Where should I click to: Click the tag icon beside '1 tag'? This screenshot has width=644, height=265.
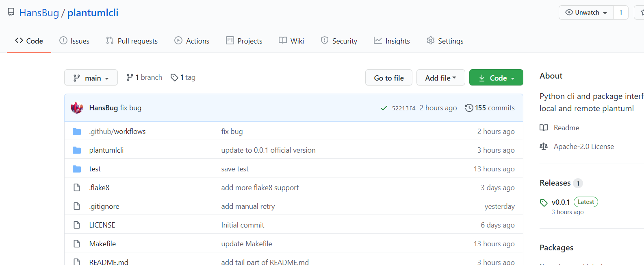pyautogui.click(x=174, y=77)
